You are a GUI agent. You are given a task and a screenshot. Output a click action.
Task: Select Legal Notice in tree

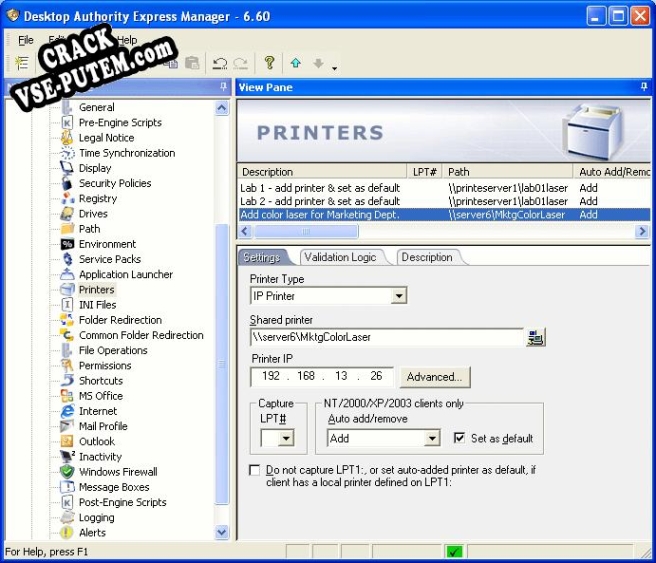(x=106, y=138)
